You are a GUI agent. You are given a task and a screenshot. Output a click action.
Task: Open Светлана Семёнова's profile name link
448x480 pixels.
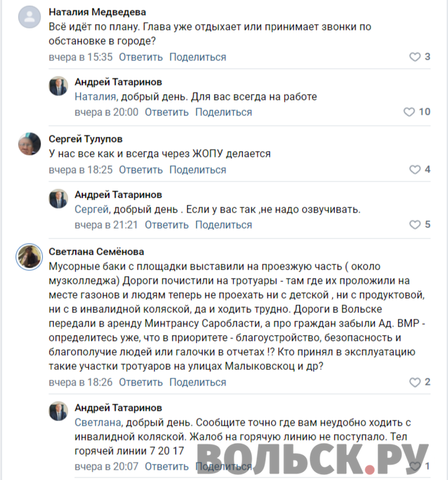pos(96,251)
